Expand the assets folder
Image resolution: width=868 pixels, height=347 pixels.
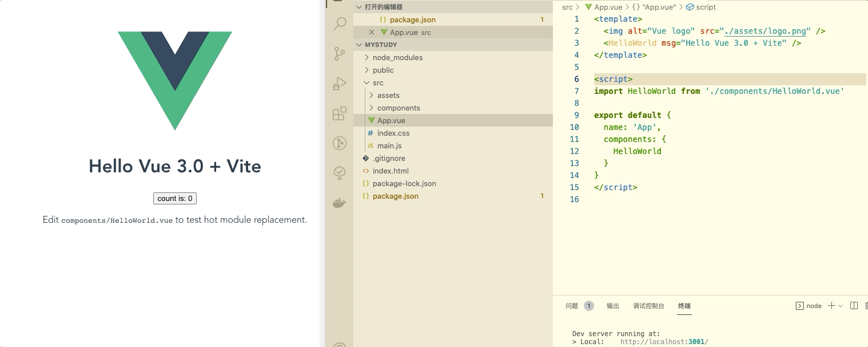point(372,95)
